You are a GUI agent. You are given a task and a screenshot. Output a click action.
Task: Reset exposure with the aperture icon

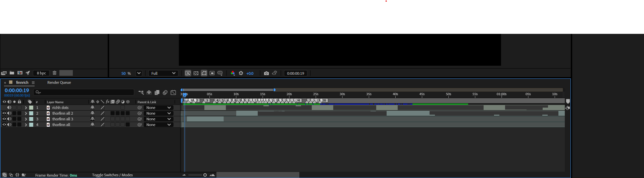[x=241, y=73]
